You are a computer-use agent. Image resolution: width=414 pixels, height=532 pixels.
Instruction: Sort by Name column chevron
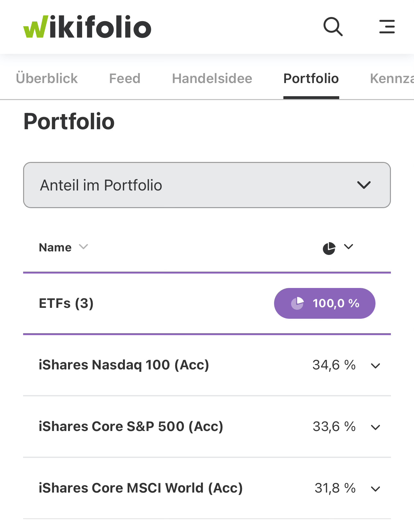[83, 247]
